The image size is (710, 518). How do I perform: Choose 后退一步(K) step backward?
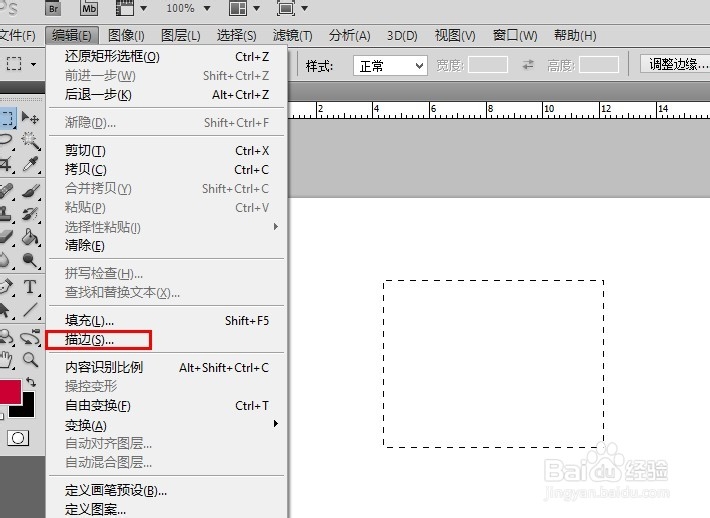click(167, 95)
